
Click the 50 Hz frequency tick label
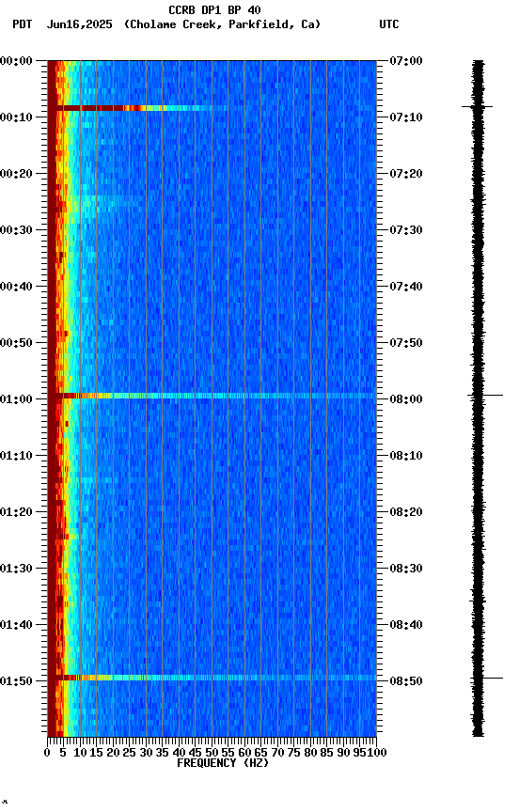click(x=212, y=753)
